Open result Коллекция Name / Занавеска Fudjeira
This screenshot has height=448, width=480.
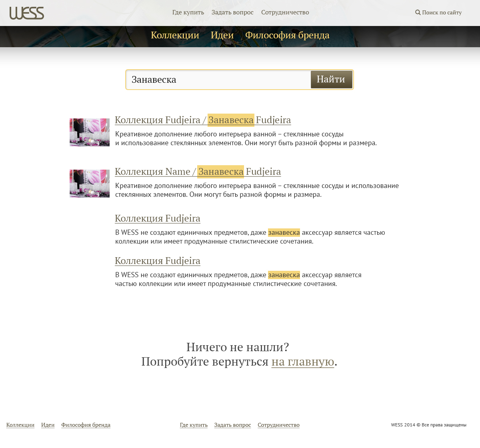[198, 172]
